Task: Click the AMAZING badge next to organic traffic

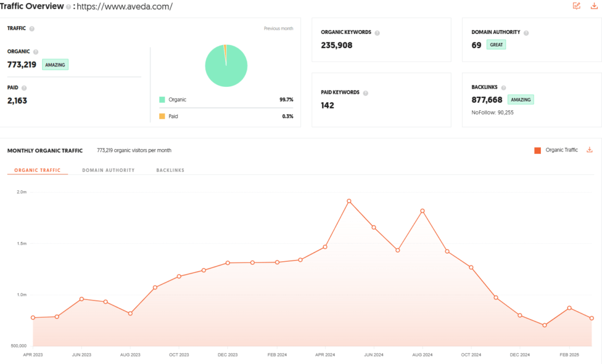Action: click(55, 65)
